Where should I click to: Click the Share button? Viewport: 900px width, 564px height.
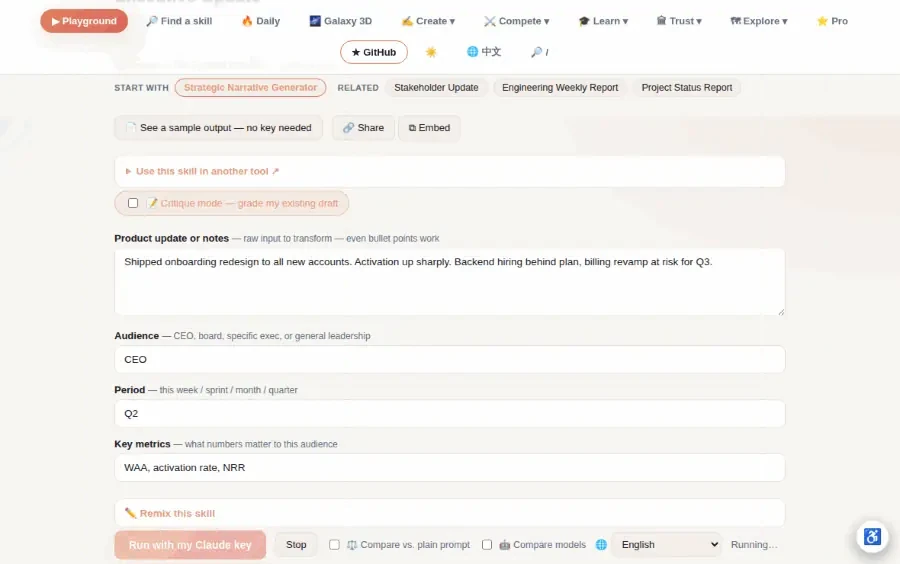pyautogui.click(x=363, y=128)
